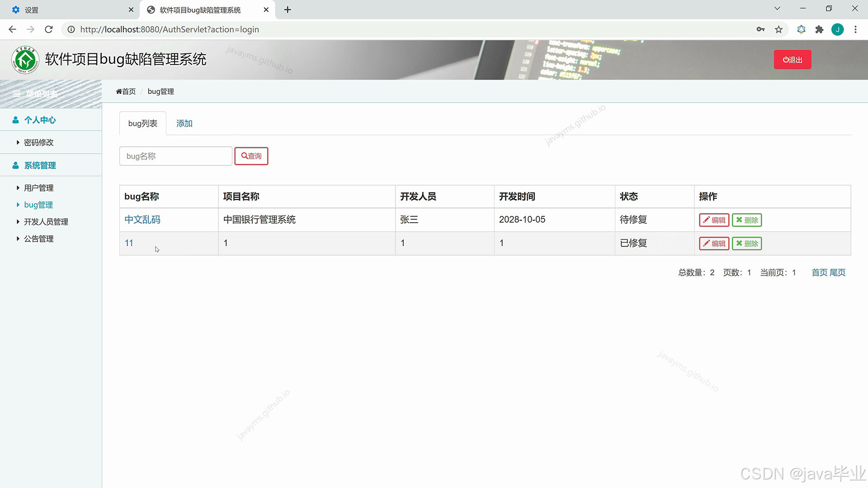Screen dimensions: 868x488
Task: Go to 首页 pagination link
Action: pos(819,272)
